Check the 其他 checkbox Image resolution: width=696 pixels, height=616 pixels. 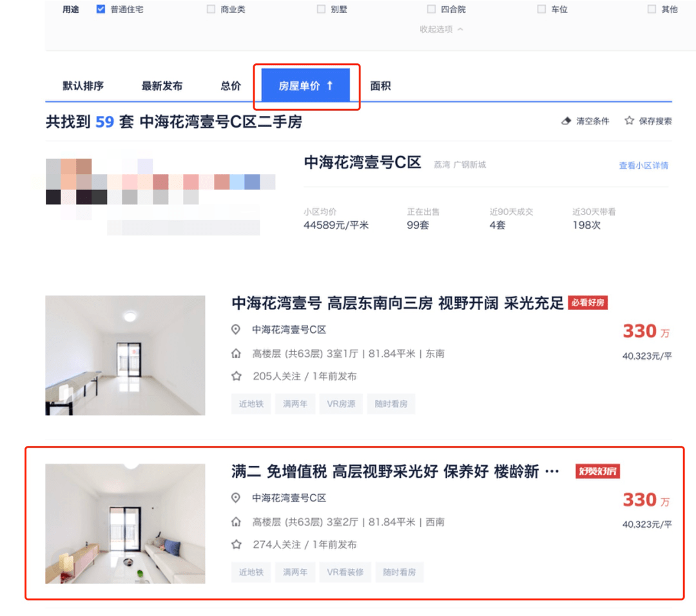click(x=652, y=9)
